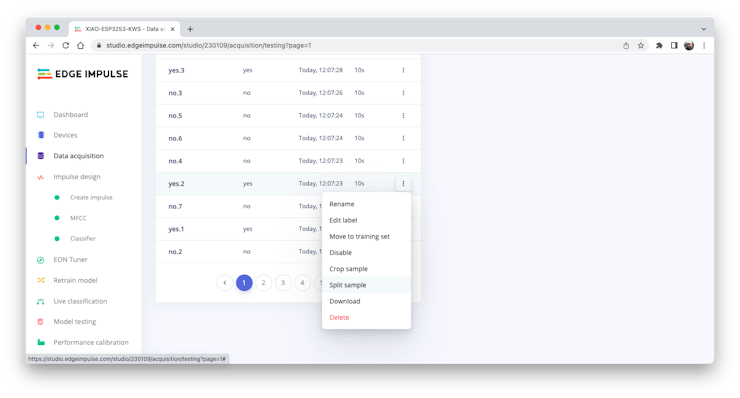Close the XIAO-ESP32S3-KWS tab

[173, 29]
